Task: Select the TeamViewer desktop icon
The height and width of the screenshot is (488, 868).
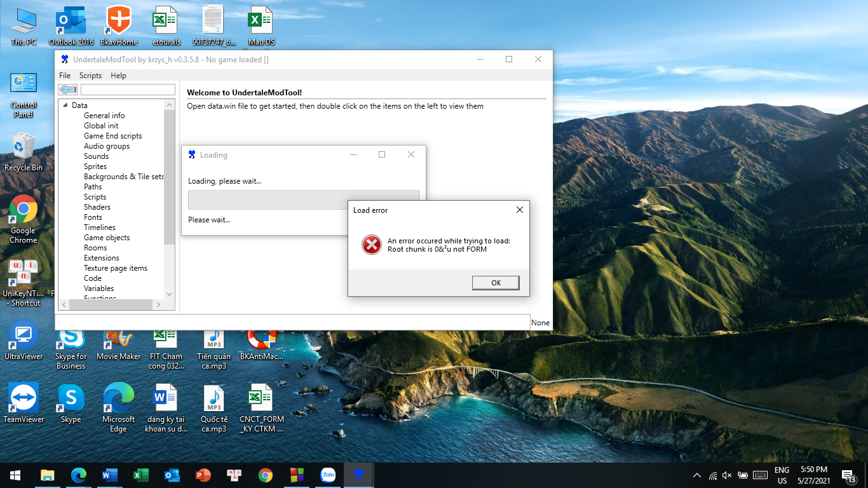Action: click(x=24, y=403)
